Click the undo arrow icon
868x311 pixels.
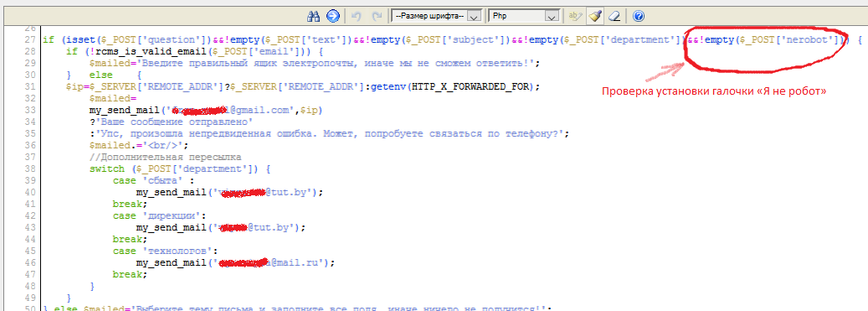(x=357, y=16)
